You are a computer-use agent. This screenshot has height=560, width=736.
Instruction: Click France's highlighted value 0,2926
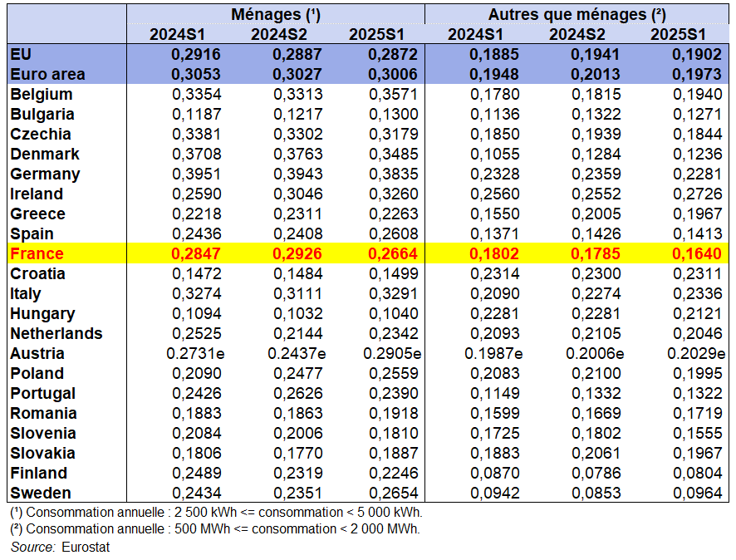click(297, 254)
